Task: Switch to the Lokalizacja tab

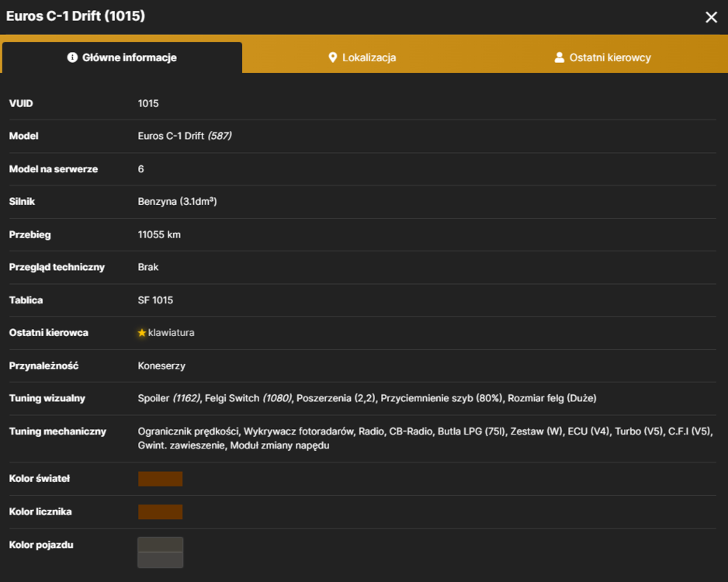Action: point(362,57)
